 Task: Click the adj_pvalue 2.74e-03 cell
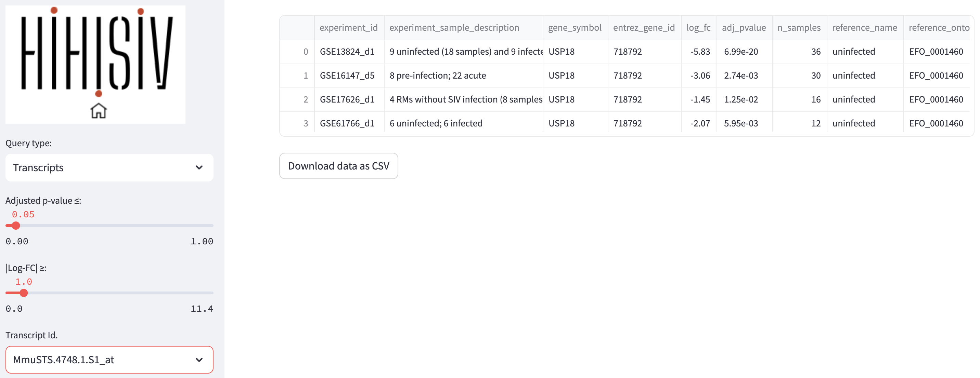pyautogui.click(x=745, y=76)
